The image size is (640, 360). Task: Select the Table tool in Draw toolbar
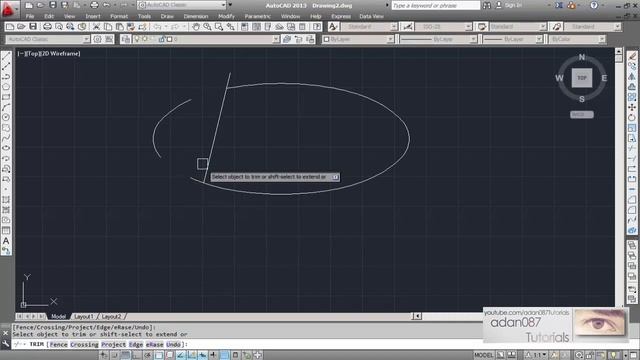(6, 231)
